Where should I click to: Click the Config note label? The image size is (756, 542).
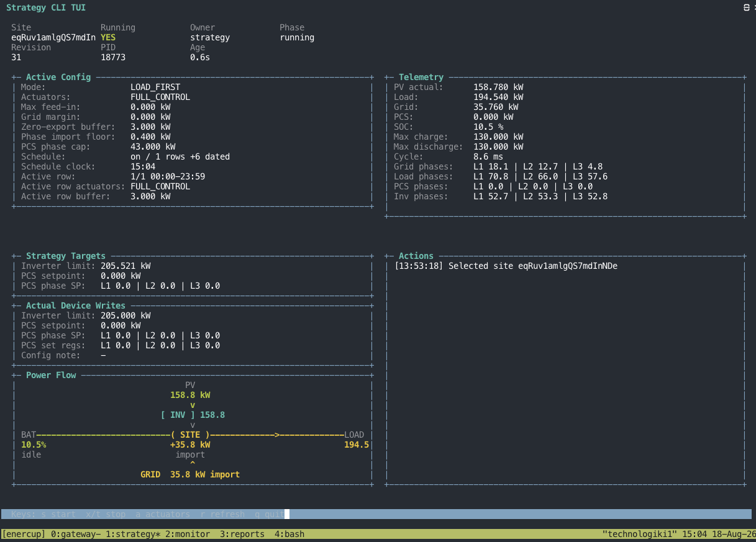tap(51, 355)
